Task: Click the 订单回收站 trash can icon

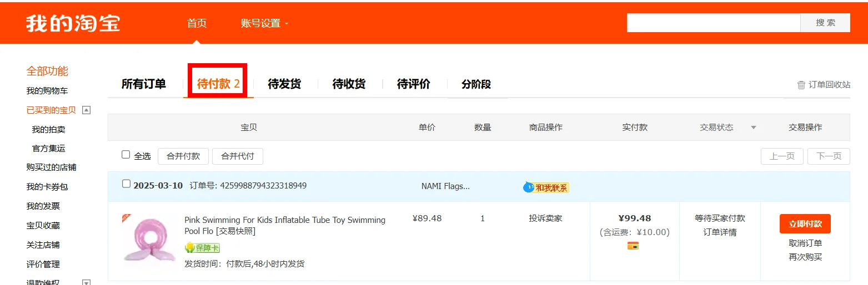Action: (x=801, y=85)
